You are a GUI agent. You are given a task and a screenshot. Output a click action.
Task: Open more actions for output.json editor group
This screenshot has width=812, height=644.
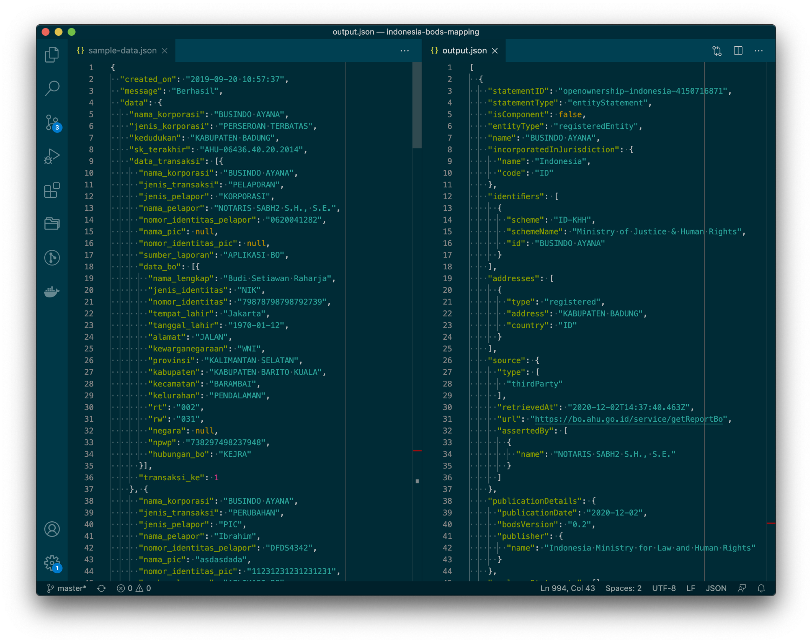(758, 51)
